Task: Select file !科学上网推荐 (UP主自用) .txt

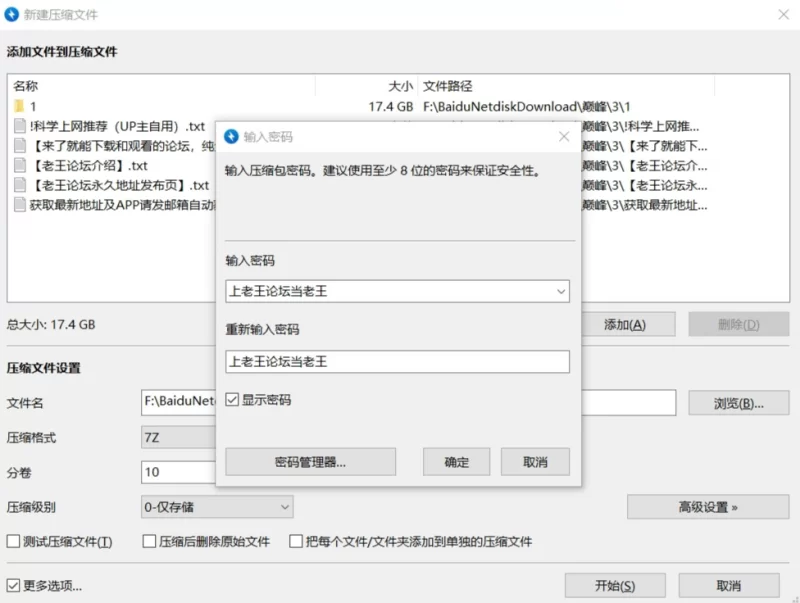Action: (117, 125)
